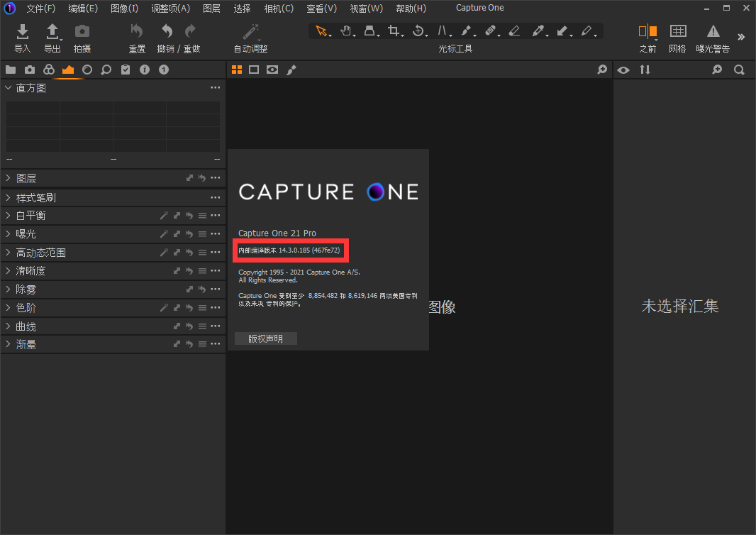Screen dimensions: 756x535
Task: Toggle browser visibility eye icon
Action: (x=623, y=70)
